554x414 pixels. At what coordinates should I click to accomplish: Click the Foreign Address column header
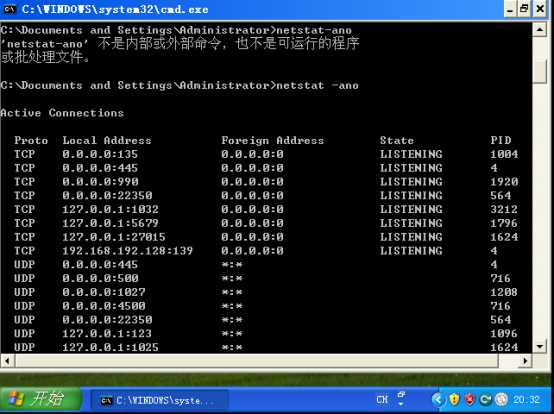[x=272, y=141]
